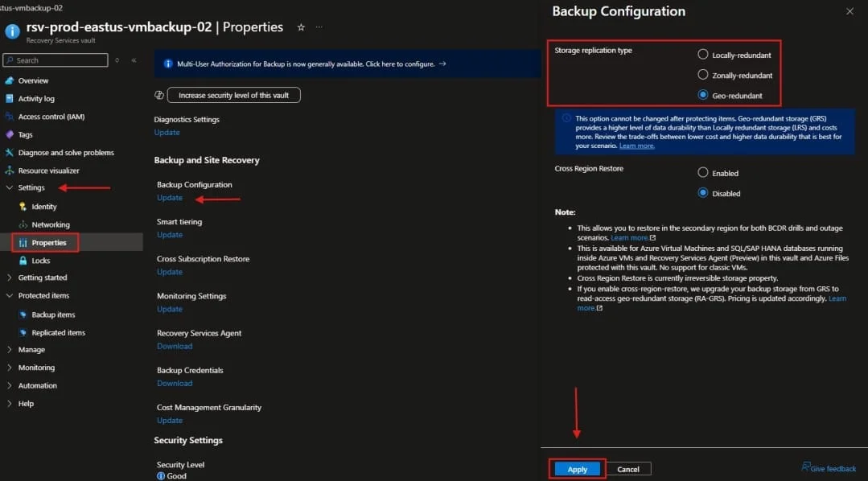
Task: Close the Backup Configuration panel
Action: pos(849,11)
